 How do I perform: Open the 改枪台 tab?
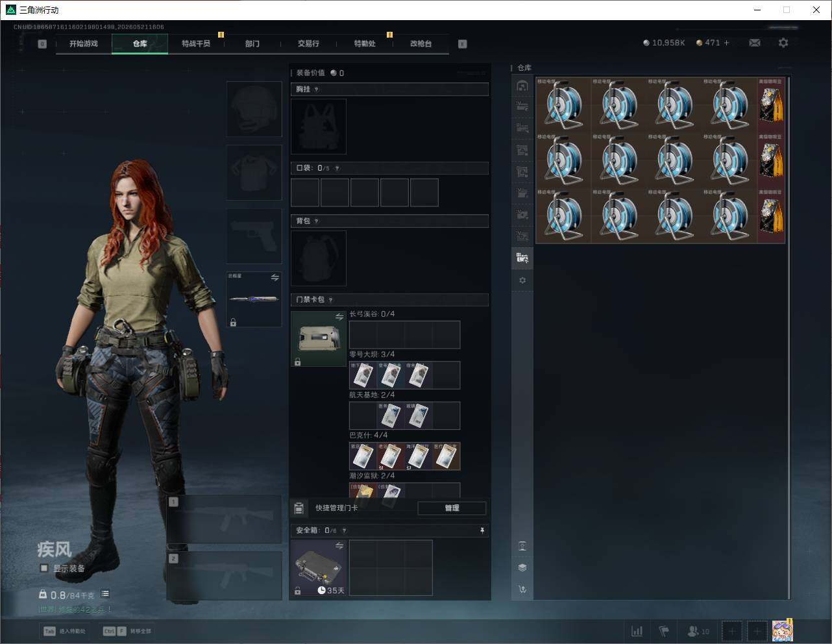click(421, 43)
